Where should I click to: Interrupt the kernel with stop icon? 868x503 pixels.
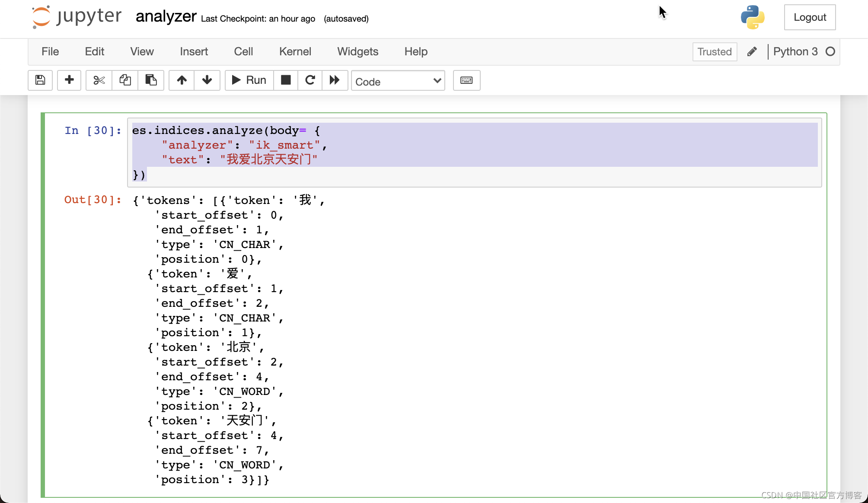tap(286, 80)
